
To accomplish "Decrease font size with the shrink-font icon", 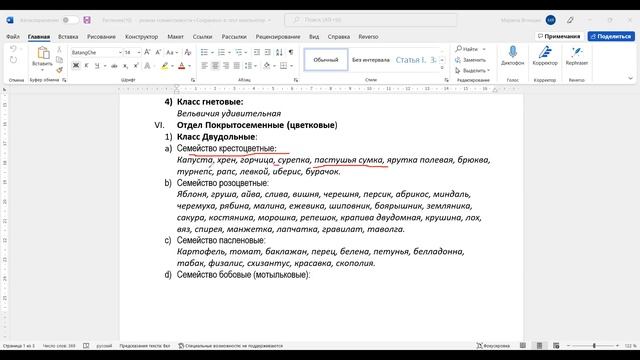I will click(158, 52).
